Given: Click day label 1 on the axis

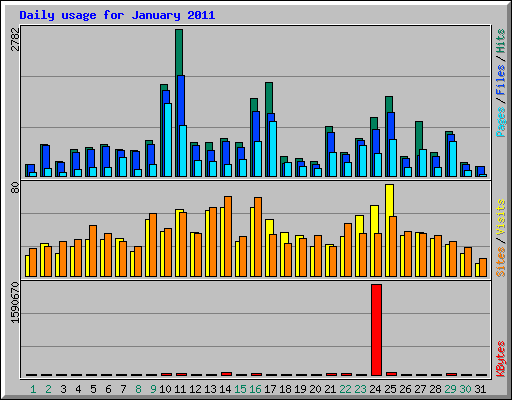Looking at the screenshot, I should point(33,389).
